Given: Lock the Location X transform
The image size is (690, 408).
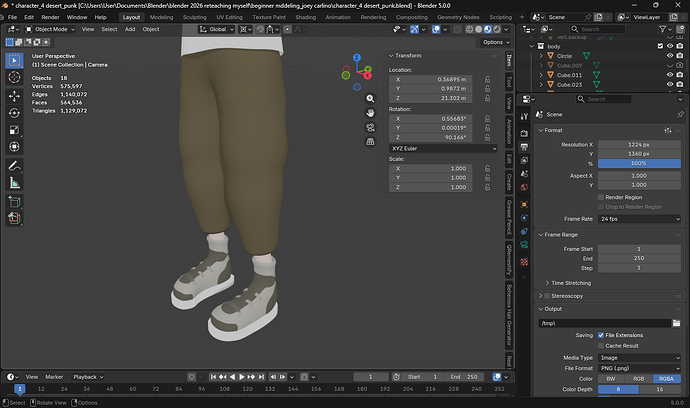Looking at the screenshot, I should click(x=488, y=80).
